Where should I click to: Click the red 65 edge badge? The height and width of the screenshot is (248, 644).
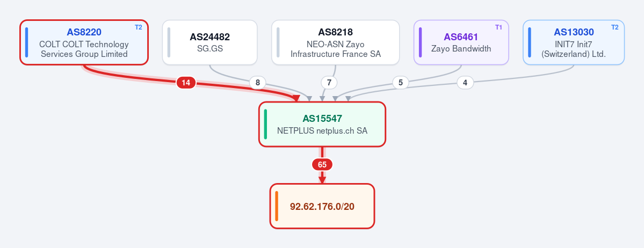pyautogui.click(x=322, y=165)
